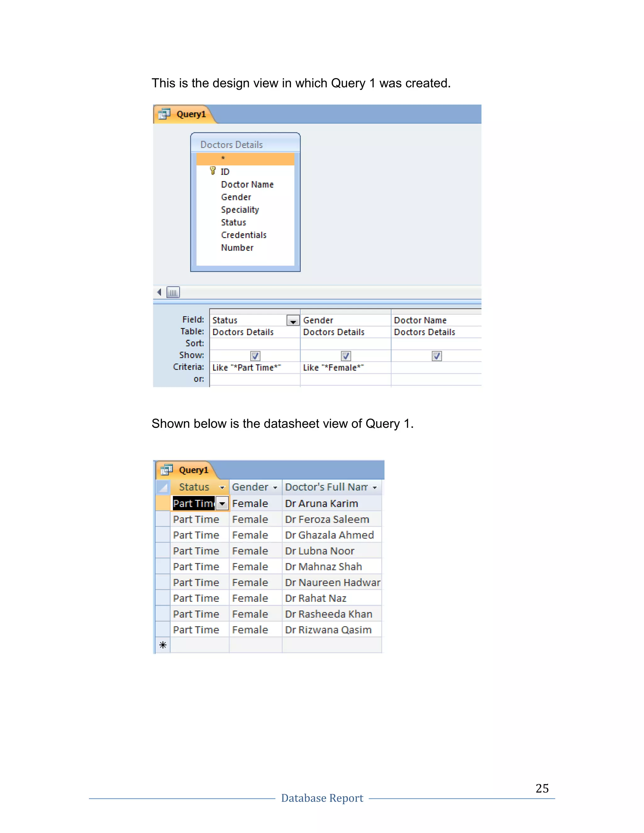This screenshot has height=833, width=644.
Task: Select the Dr Aruna Karim cell
Action: click(x=332, y=504)
